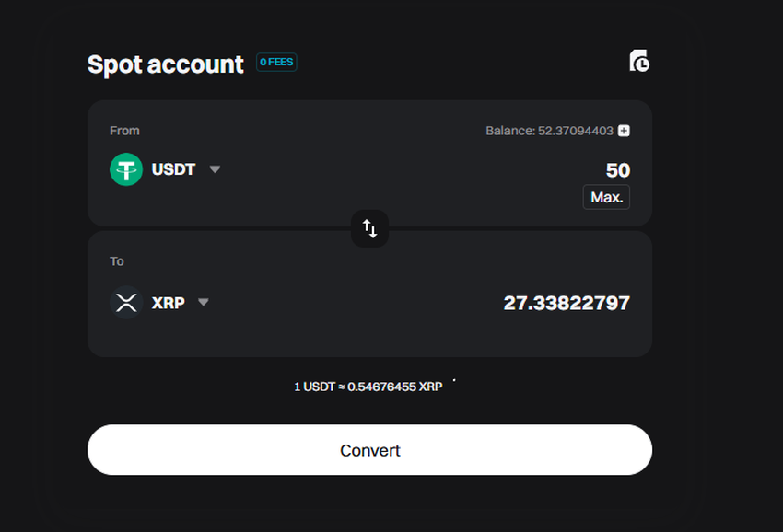Image resolution: width=783 pixels, height=532 pixels.
Task: Click the 0 FEES badge
Action: (x=276, y=63)
